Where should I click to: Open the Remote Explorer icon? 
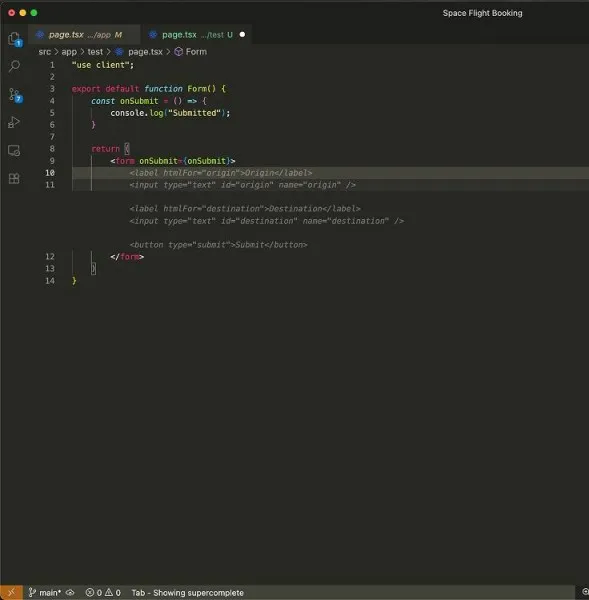pyautogui.click(x=14, y=150)
